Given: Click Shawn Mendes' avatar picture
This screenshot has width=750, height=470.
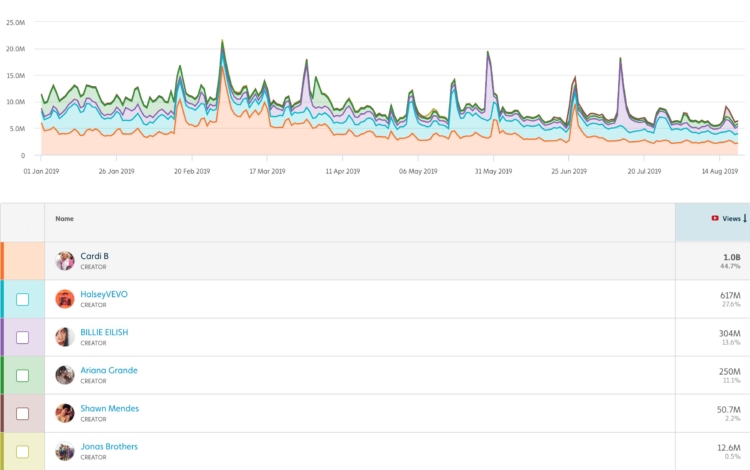Looking at the screenshot, I should point(65,413).
